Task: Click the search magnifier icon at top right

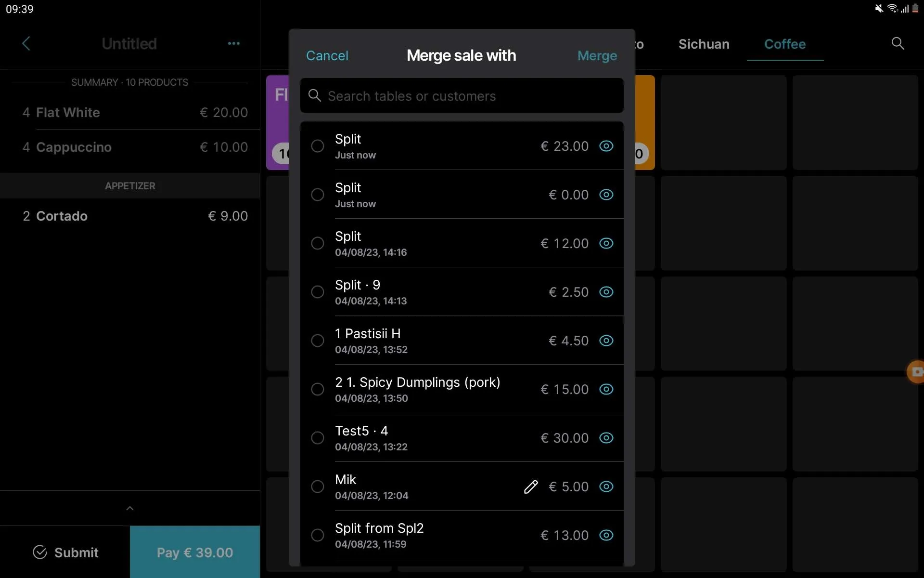Action: pyautogui.click(x=898, y=43)
